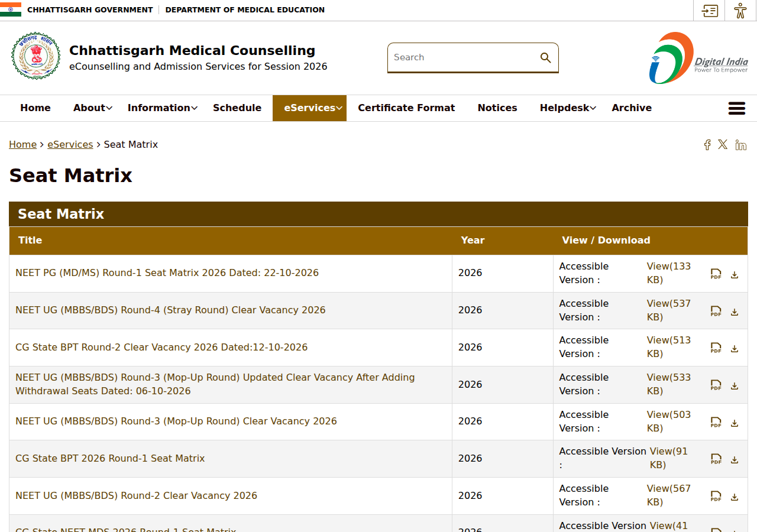Click the skip to main content icon

tap(710, 11)
